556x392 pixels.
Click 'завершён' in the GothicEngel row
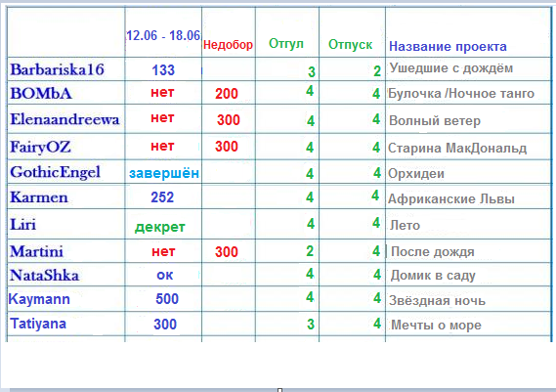click(164, 173)
